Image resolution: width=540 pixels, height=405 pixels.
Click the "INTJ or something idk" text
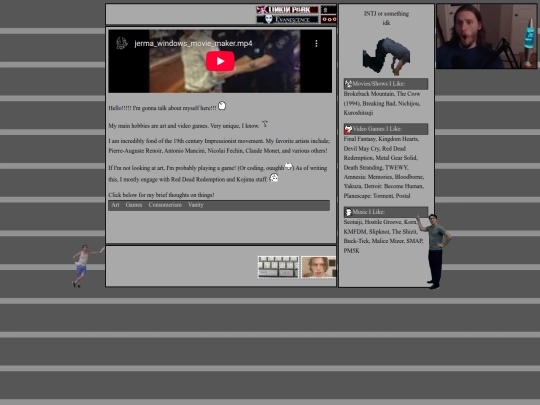click(x=386, y=18)
